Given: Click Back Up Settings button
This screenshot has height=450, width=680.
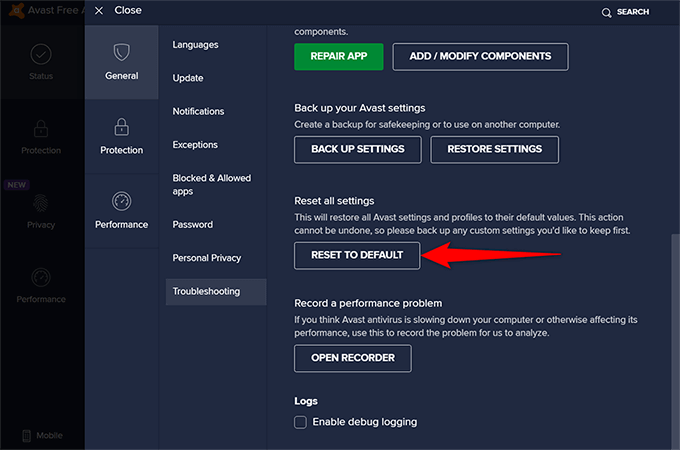Looking at the screenshot, I should [x=357, y=149].
